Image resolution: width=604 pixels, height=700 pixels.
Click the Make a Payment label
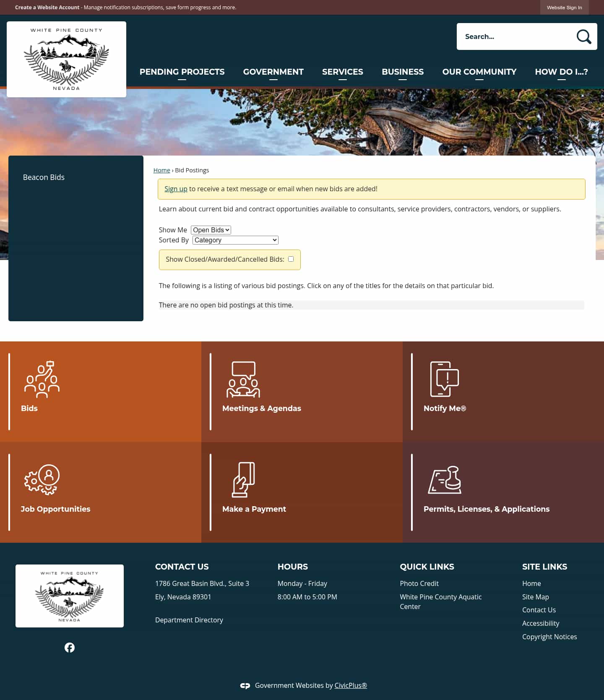254,509
